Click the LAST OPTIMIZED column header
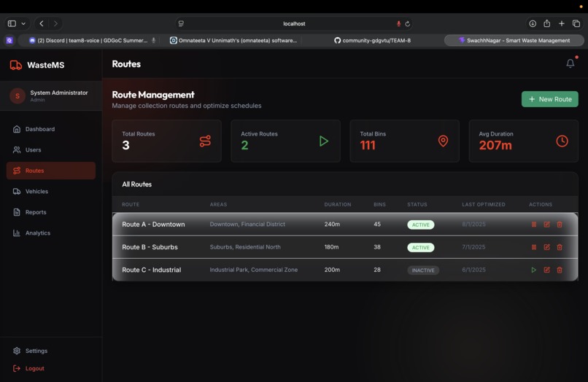This screenshot has height=382, width=588. click(484, 205)
